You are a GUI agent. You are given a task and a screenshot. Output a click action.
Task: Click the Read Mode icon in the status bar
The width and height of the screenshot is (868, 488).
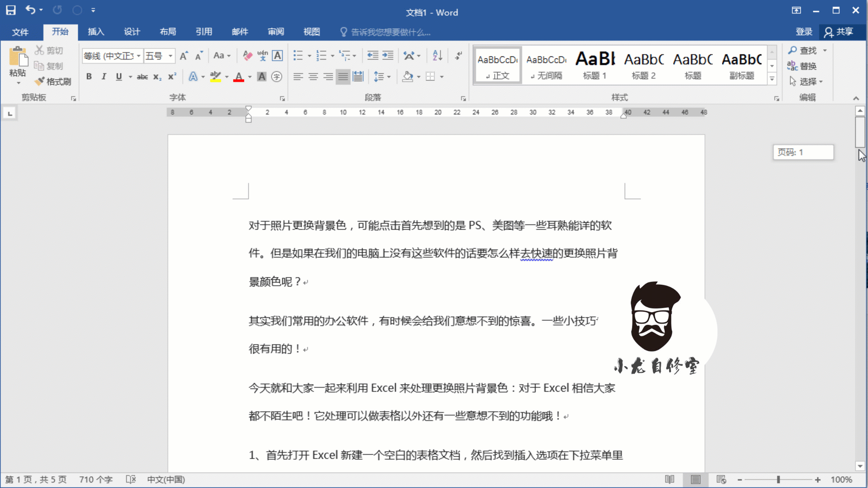[670, 479]
